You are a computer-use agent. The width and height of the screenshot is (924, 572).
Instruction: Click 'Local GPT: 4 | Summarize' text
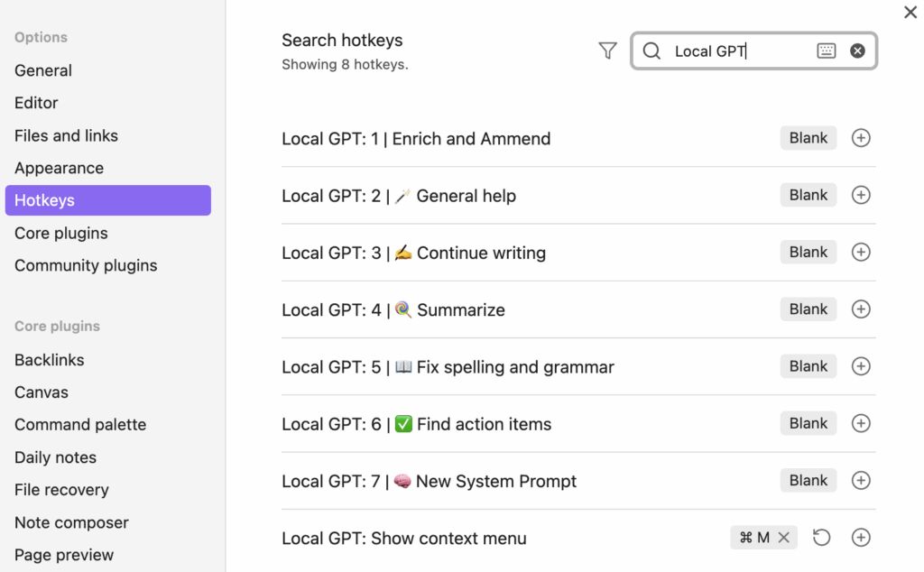(393, 310)
